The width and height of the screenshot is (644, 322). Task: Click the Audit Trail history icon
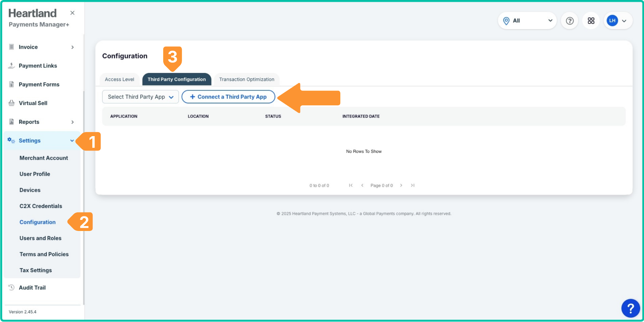click(x=12, y=288)
